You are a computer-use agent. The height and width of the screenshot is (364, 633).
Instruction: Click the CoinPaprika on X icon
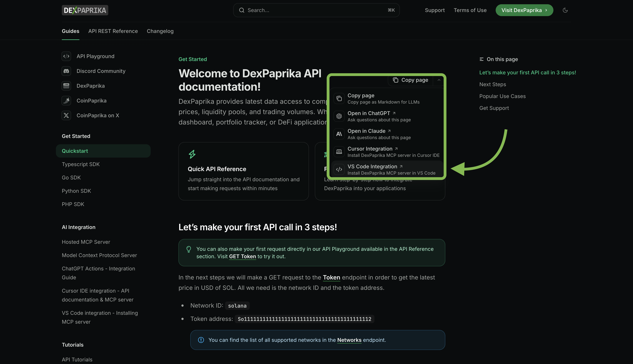[66, 115]
